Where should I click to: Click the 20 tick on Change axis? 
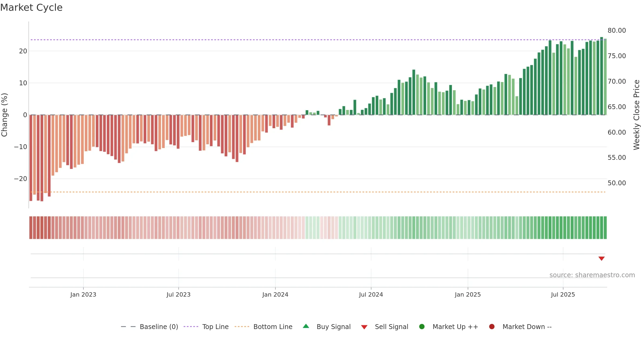[23, 51]
